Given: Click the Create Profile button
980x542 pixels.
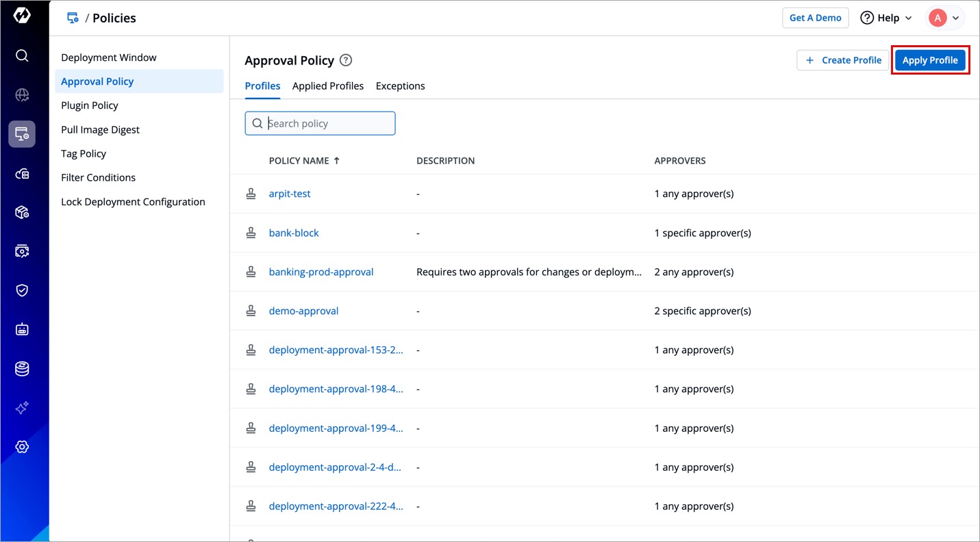Looking at the screenshot, I should tap(842, 60).
